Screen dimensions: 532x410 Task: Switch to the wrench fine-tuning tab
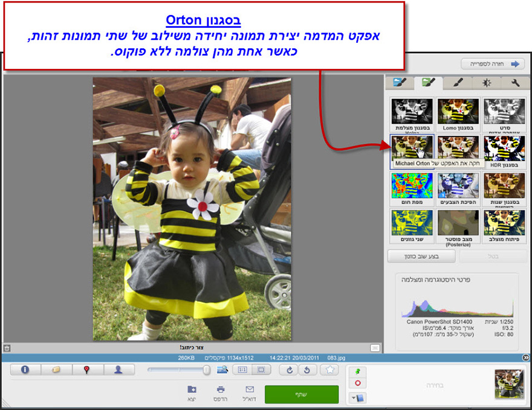coord(515,83)
